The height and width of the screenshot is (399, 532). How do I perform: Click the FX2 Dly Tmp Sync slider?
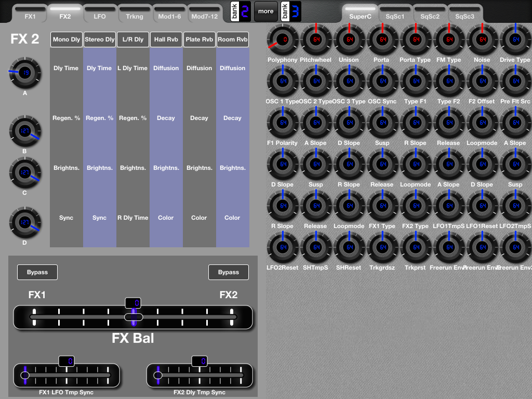(x=199, y=375)
